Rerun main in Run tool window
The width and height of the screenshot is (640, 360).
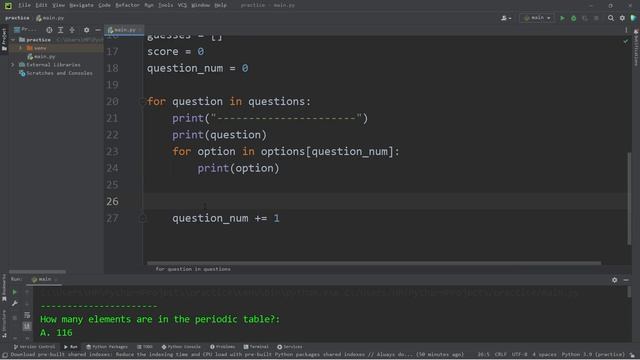click(x=14, y=292)
